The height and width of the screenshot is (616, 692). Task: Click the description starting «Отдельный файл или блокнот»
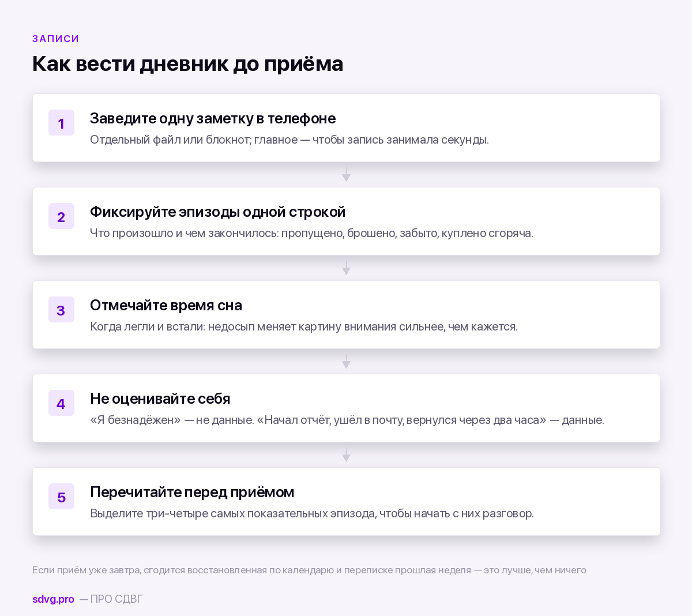click(289, 140)
